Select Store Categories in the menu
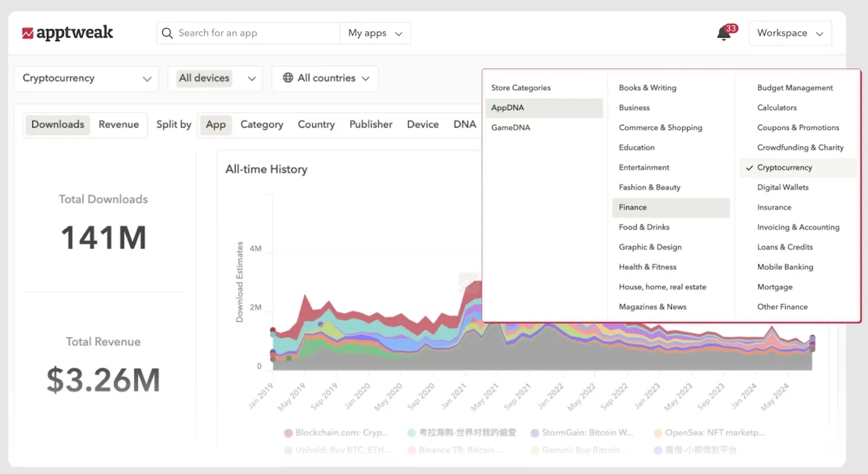Viewport: 868px width, 474px height. (521, 88)
